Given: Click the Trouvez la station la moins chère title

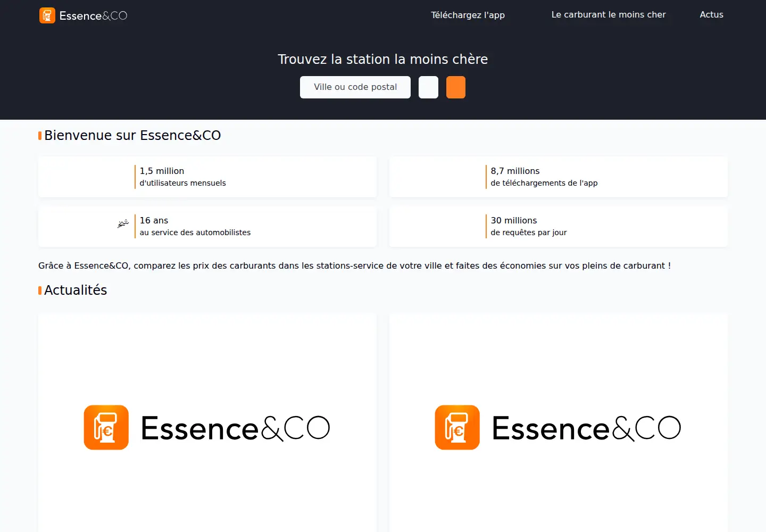Looking at the screenshot, I should (x=383, y=59).
